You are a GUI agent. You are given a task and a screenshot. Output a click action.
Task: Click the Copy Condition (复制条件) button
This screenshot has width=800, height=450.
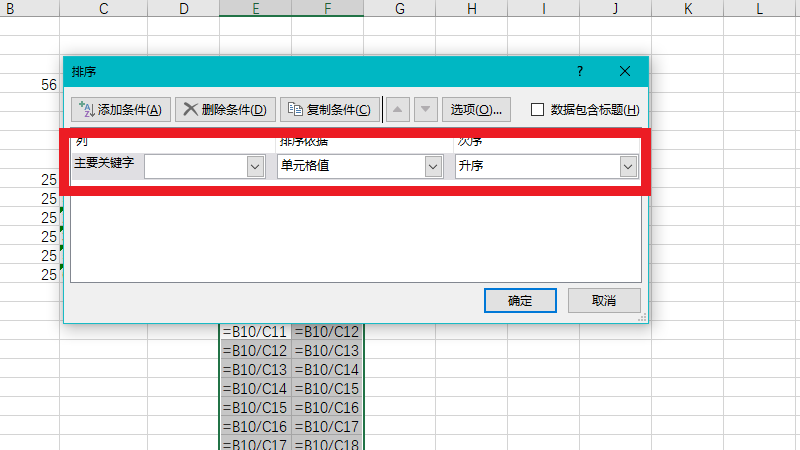[329, 109]
